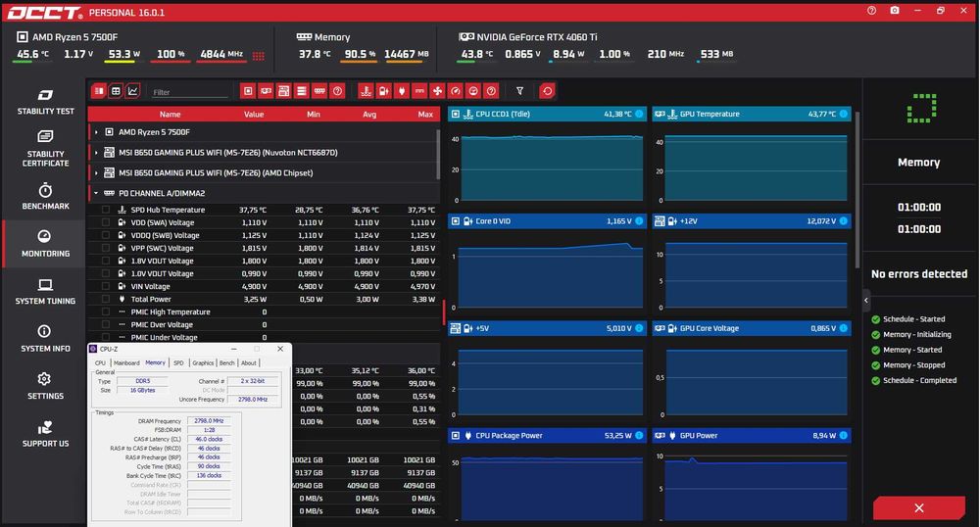980x527 pixels.
Task: Check the VIN Voltage checkbox
Action: [106, 287]
